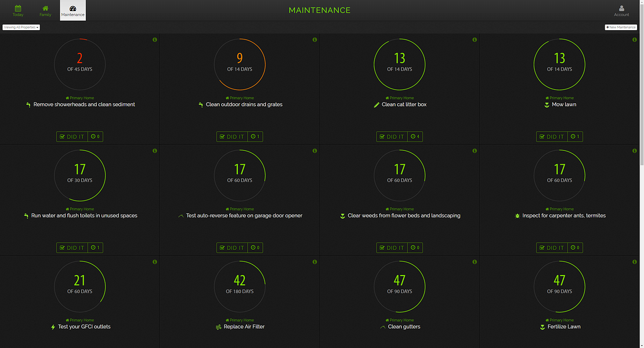Screen dimensions: 644x348
Task: Open history count on Remove showerheads card
Action: (x=95, y=137)
